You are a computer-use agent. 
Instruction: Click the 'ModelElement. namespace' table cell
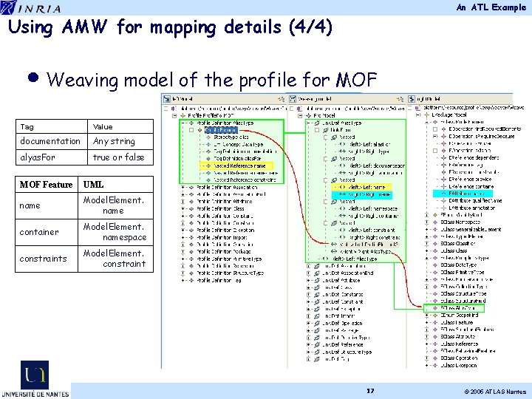click(115, 232)
